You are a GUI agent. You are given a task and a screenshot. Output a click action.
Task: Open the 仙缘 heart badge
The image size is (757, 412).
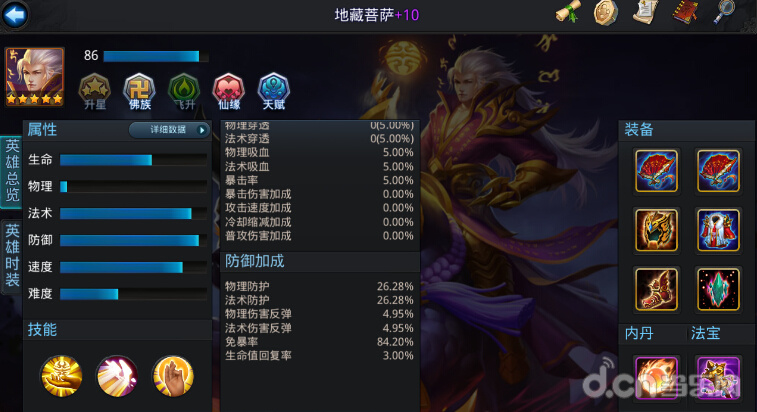(229, 91)
